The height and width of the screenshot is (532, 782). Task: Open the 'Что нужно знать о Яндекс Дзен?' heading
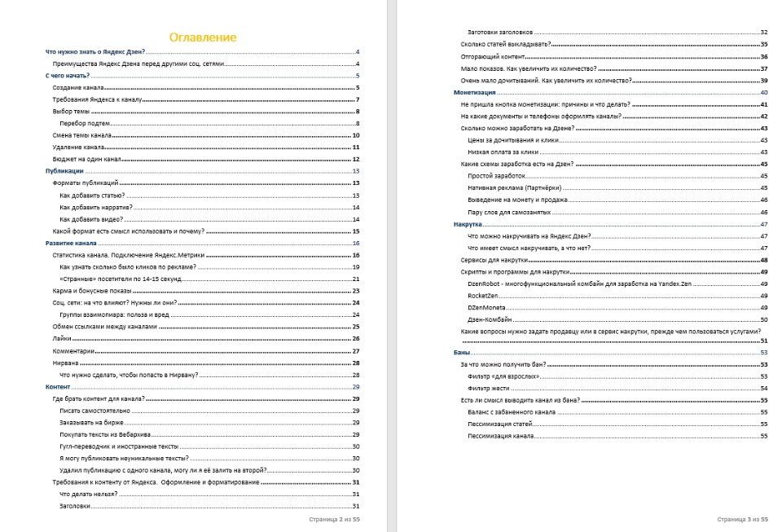pyautogui.click(x=94, y=52)
